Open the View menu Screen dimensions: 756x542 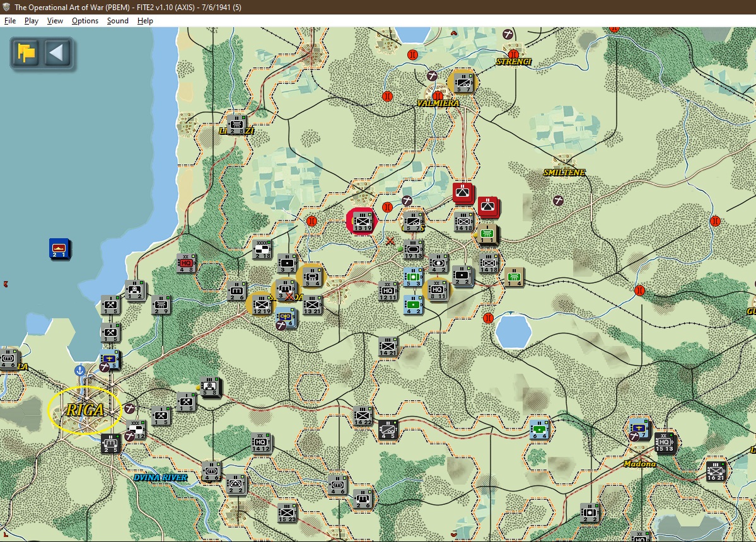[x=55, y=21]
